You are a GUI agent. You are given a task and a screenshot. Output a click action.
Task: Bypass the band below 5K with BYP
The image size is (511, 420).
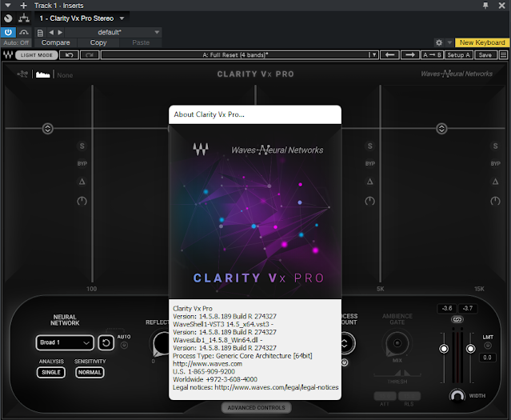coord(370,164)
